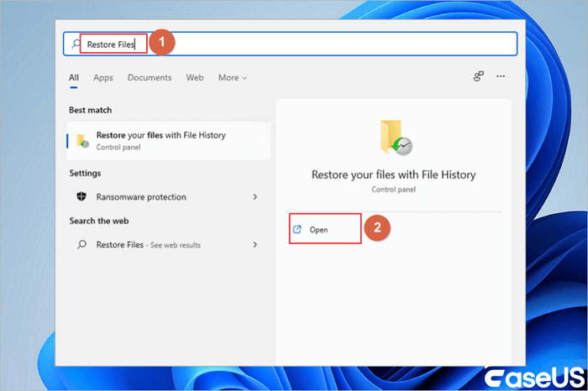Click the 'Search the web' section heading

pyautogui.click(x=99, y=221)
